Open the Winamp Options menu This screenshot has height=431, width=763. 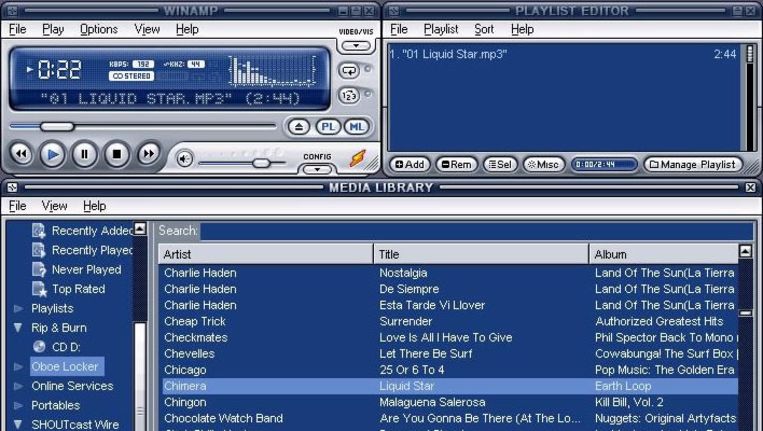click(x=99, y=29)
